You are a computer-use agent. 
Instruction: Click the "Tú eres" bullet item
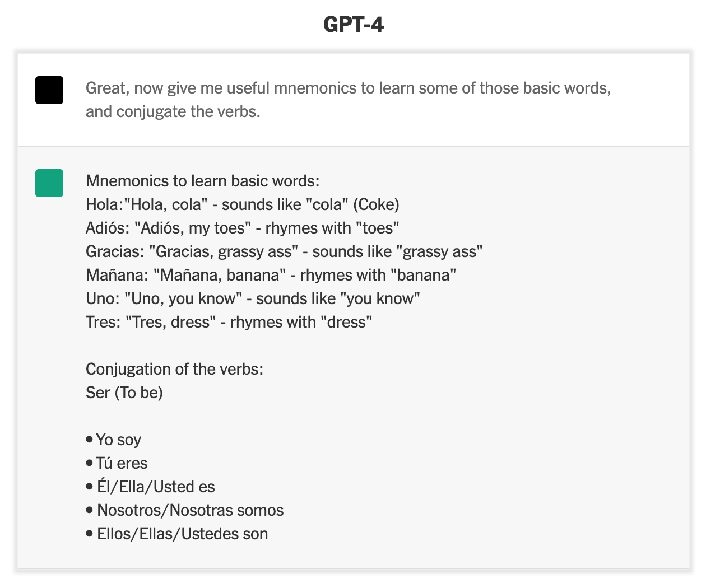click(x=122, y=463)
